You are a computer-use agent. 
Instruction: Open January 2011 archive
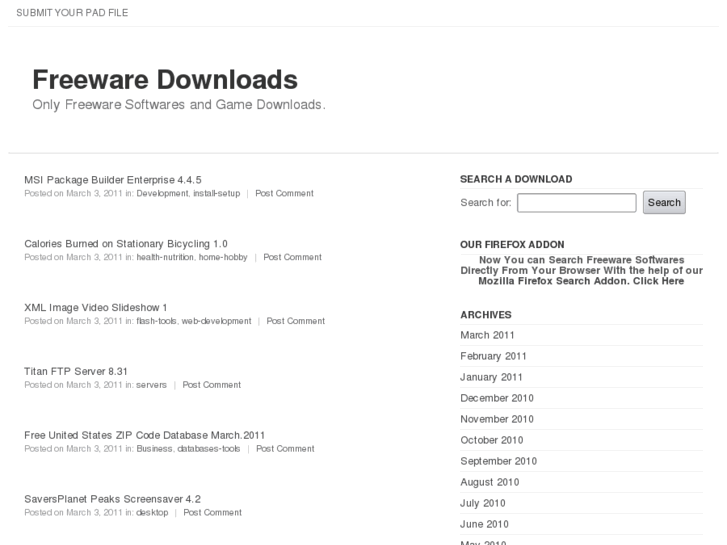(x=491, y=377)
